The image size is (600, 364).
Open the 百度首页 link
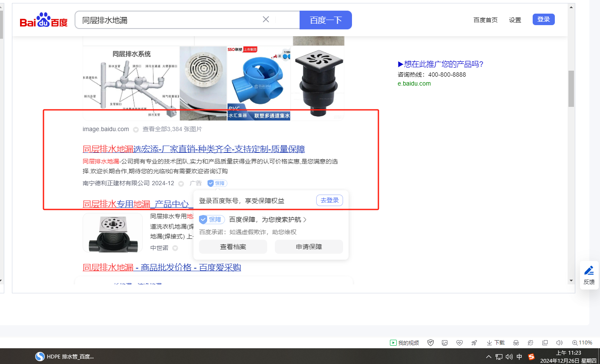[x=485, y=20]
